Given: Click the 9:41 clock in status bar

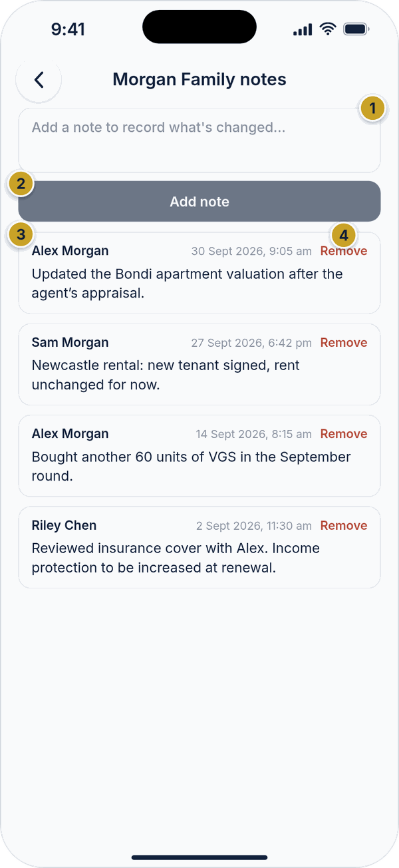Looking at the screenshot, I should coord(68,29).
